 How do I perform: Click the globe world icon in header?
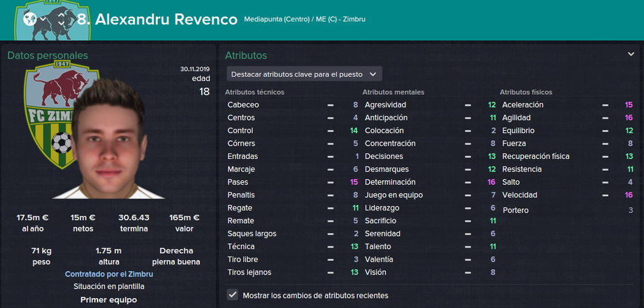click(30, 19)
